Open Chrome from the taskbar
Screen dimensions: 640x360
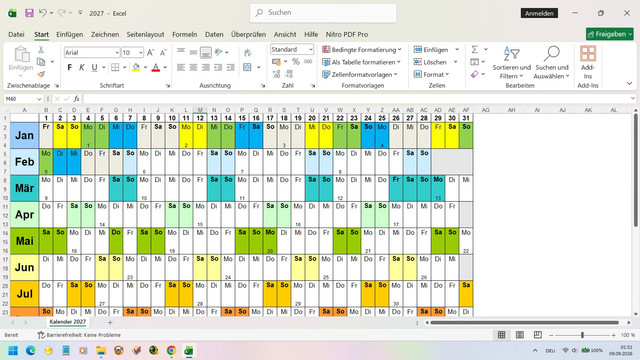171,351
